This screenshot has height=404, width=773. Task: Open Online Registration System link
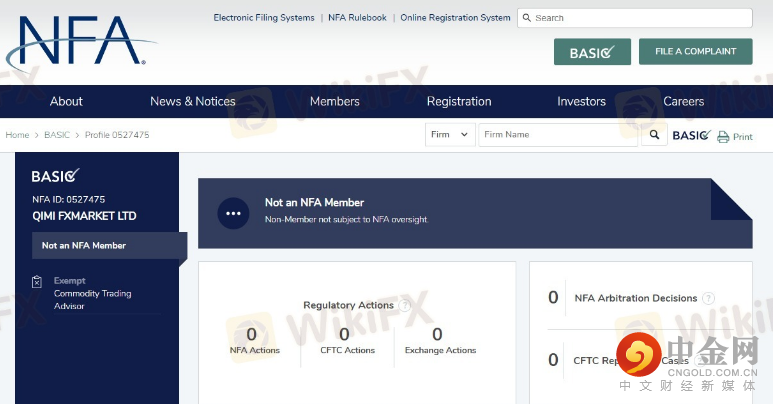click(x=455, y=18)
